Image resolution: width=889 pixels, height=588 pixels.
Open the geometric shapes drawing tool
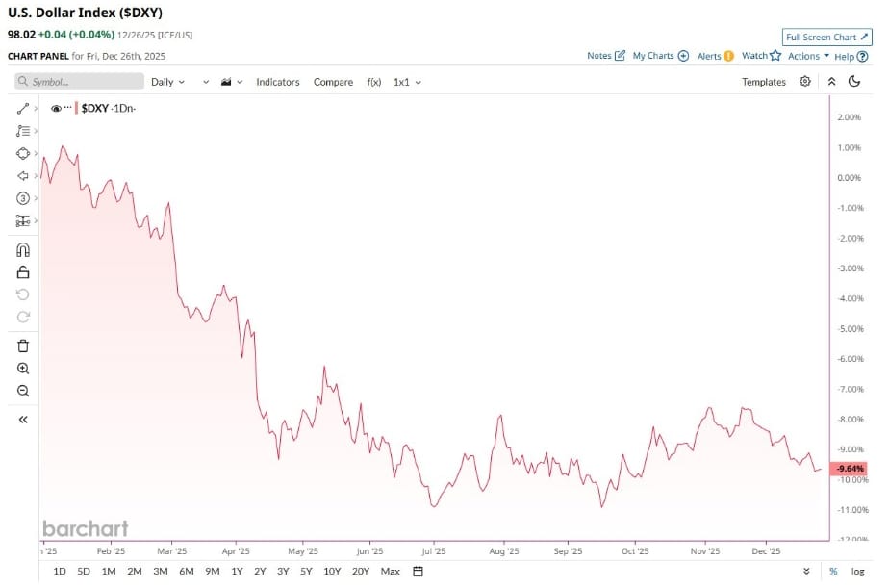21,153
